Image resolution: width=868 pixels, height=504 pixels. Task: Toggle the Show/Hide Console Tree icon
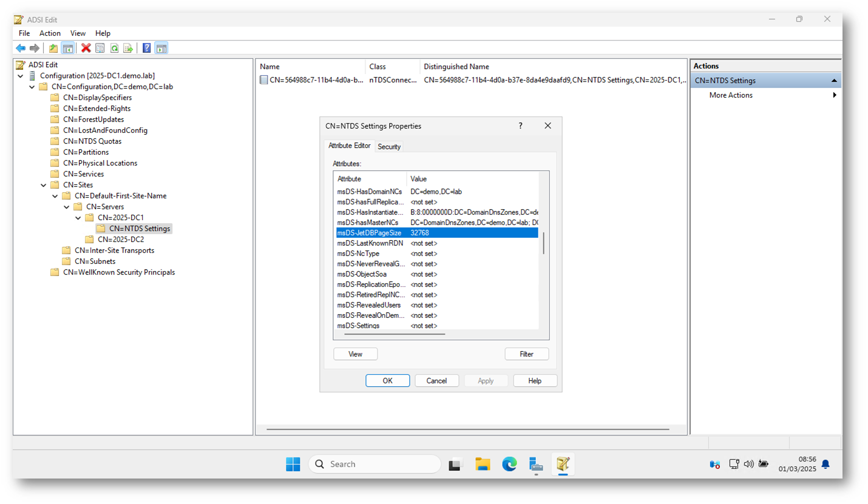(x=68, y=49)
